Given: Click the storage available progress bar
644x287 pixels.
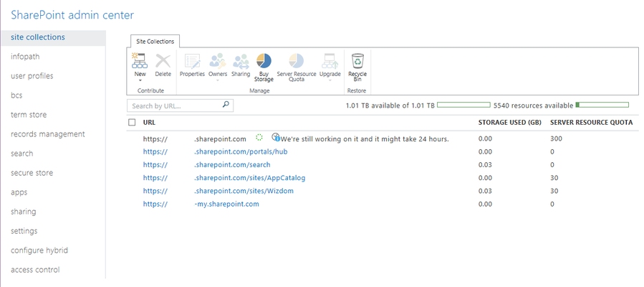Looking at the screenshot, I should coord(463,105).
